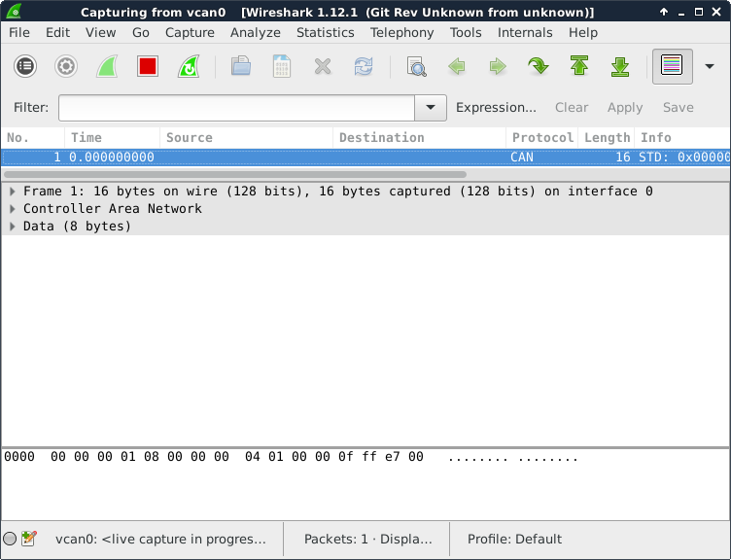This screenshot has width=731, height=560.
Task: Sort by the Source column header
Action: tap(247, 137)
